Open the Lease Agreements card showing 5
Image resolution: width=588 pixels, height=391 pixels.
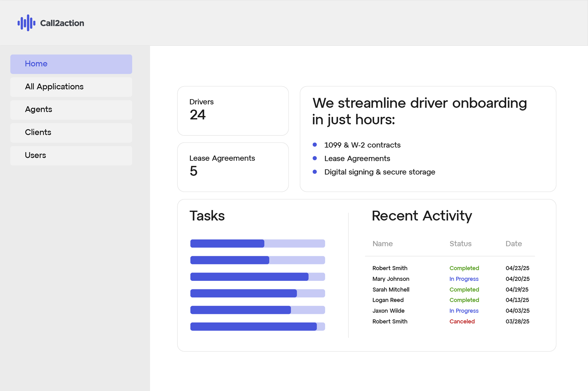tap(233, 167)
